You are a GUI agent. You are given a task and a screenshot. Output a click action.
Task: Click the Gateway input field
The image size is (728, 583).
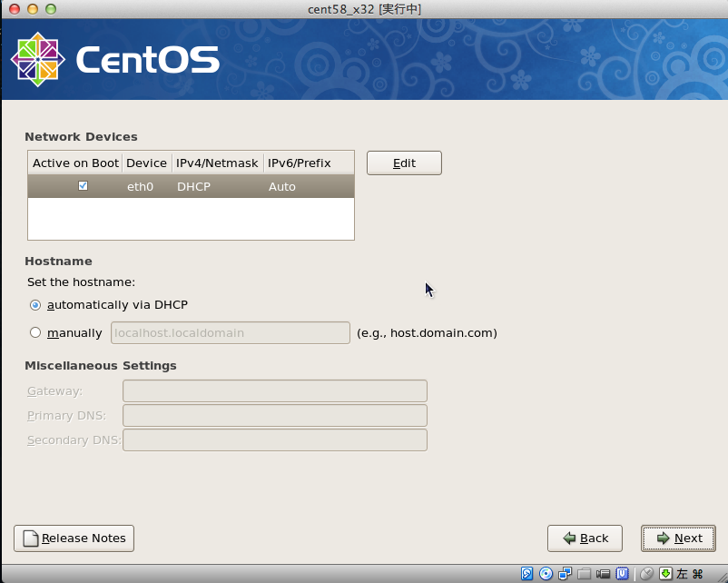click(275, 390)
